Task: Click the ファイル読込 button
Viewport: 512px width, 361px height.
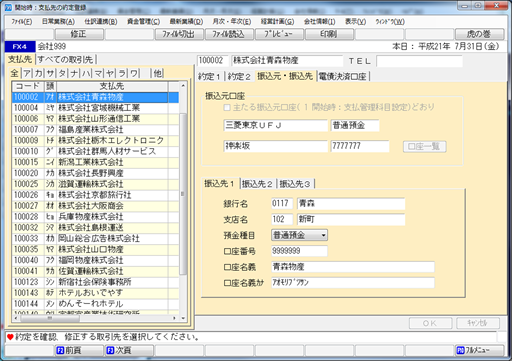Action: [229, 34]
